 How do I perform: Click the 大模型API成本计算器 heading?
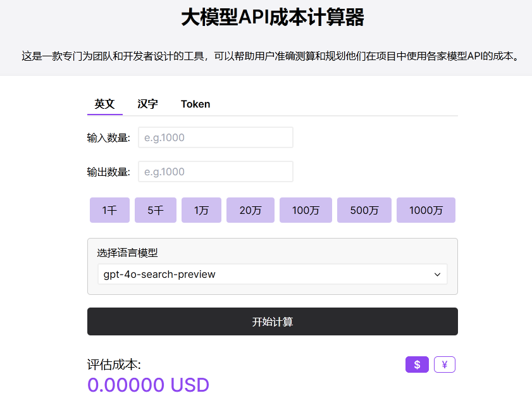(x=273, y=17)
